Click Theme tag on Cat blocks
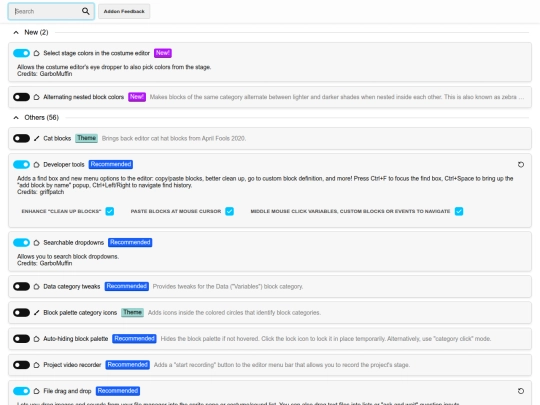Image resolution: width=540 pixels, height=405 pixels. click(86, 138)
